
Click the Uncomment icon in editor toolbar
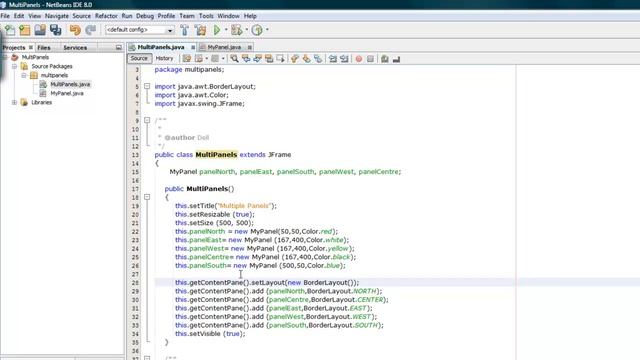coord(396,59)
